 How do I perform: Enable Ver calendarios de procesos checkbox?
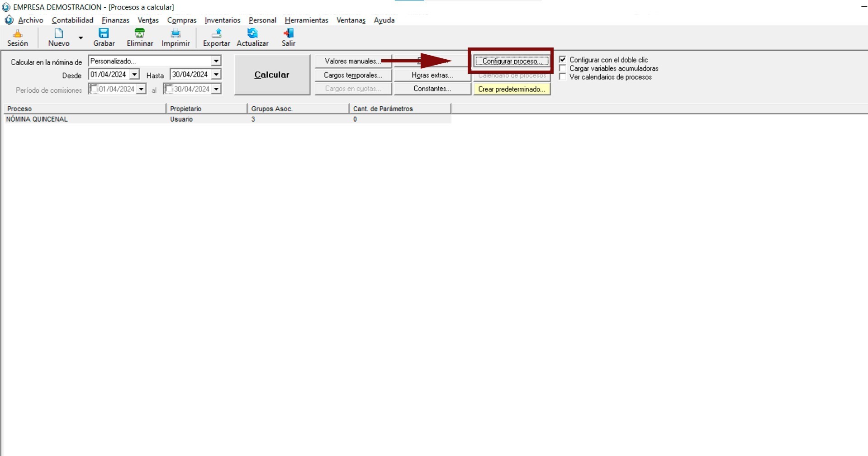pos(563,77)
